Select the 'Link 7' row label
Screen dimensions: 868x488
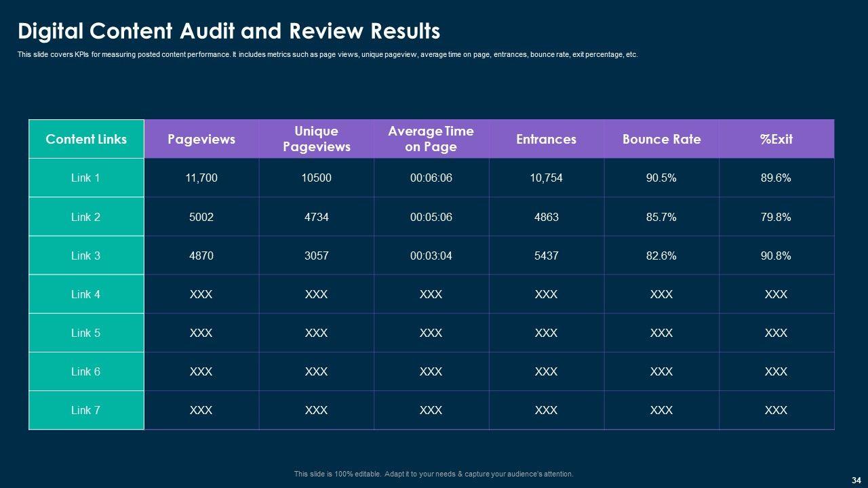click(86, 410)
